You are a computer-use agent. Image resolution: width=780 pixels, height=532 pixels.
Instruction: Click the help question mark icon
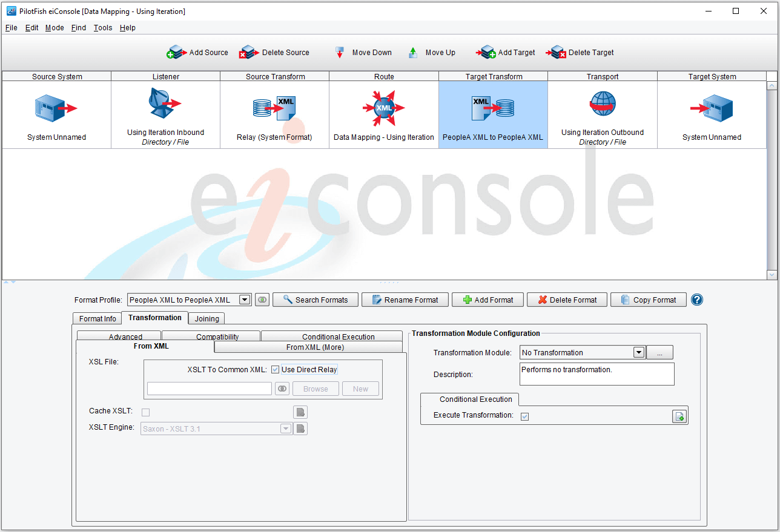[x=697, y=300]
